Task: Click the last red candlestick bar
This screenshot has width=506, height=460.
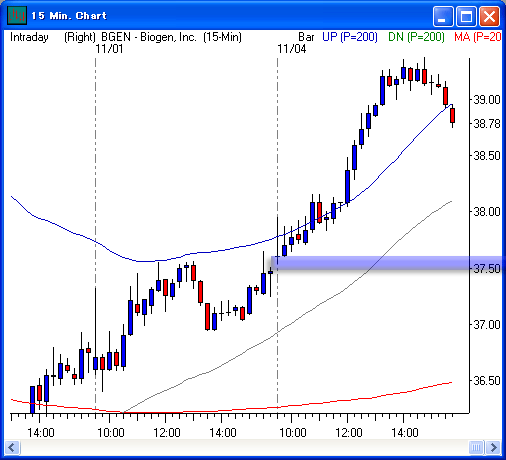Action: tap(452, 116)
